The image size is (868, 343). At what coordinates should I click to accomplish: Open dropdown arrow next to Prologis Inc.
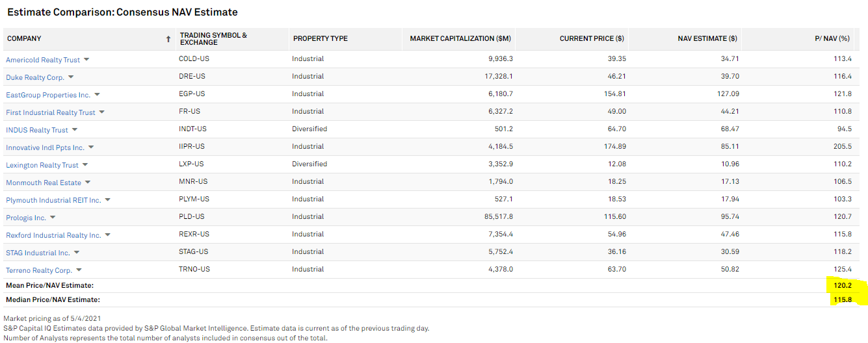click(53, 218)
